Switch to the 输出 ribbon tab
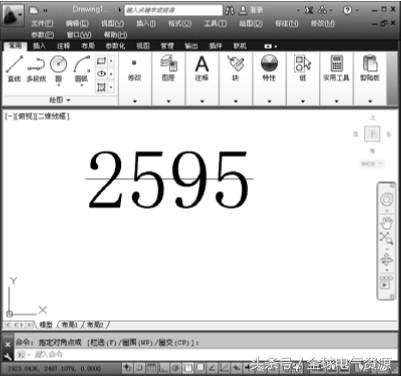The height and width of the screenshot is (376, 401). click(191, 46)
